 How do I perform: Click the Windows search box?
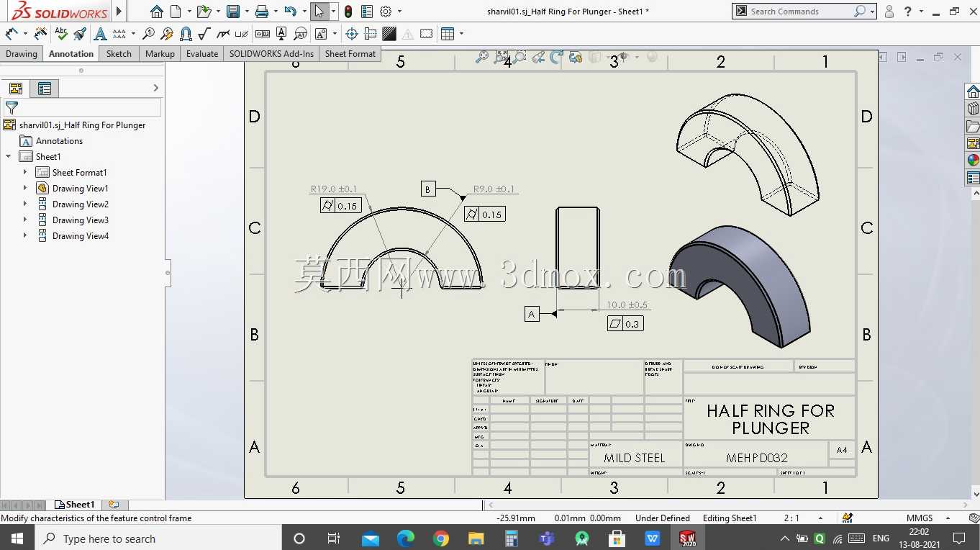[158, 538]
